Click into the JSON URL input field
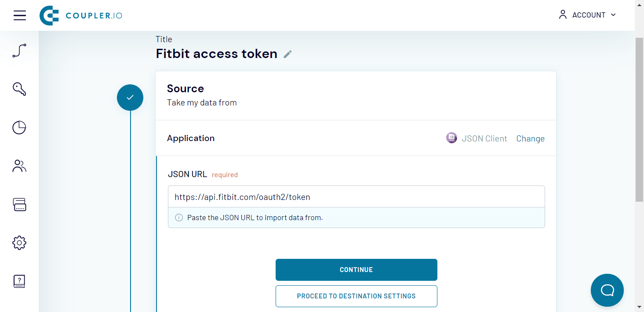 click(357, 197)
